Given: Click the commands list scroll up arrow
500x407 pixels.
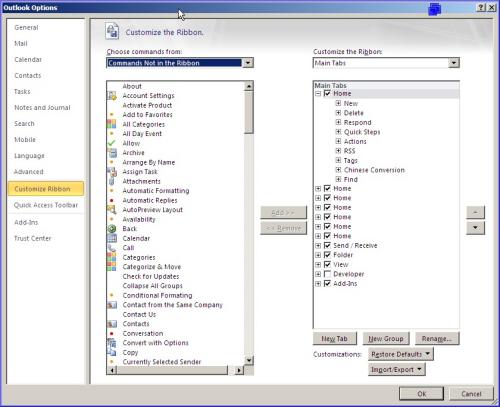Looking at the screenshot, I should coord(249,86).
